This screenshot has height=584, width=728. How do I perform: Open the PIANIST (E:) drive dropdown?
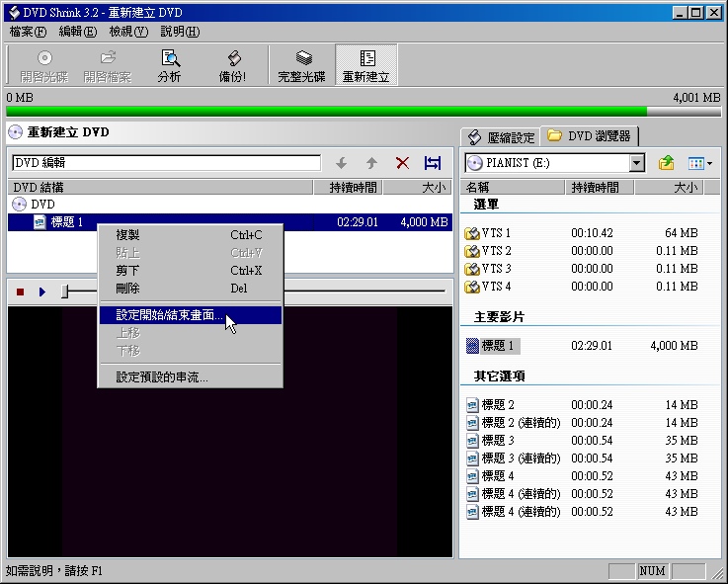pos(637,163)
